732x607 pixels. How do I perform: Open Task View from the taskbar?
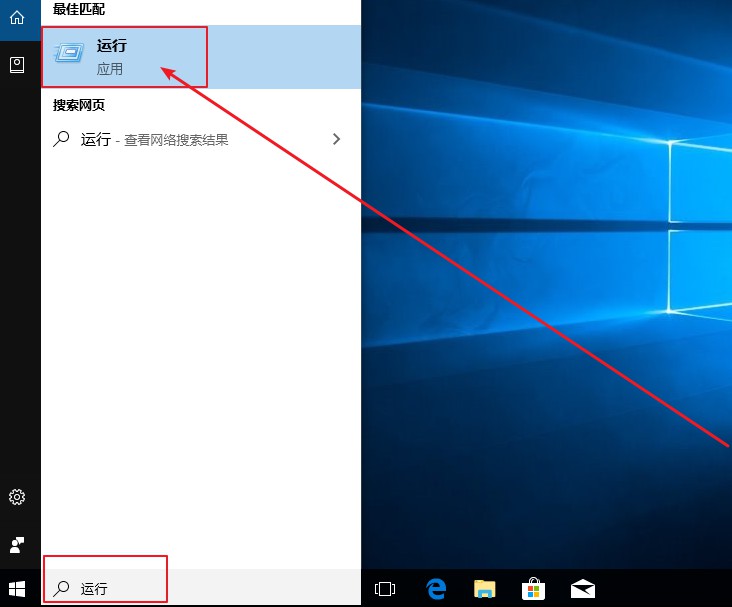[385, 588]
